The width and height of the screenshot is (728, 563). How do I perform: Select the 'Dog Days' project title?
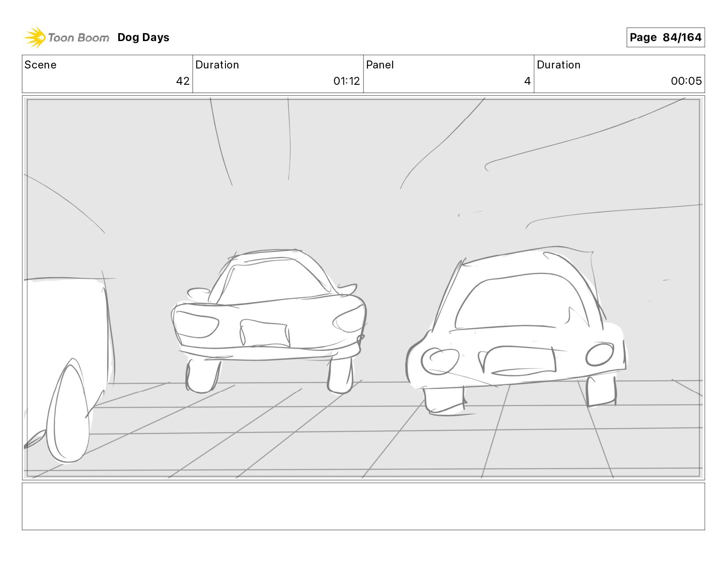pyautogui.click(x=143, y=38)
